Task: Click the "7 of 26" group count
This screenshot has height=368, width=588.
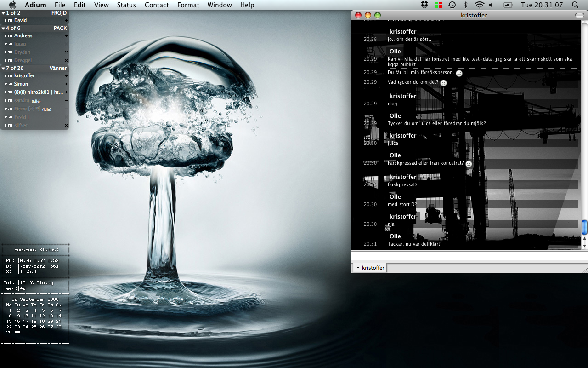Action: [x=15, y=69]
